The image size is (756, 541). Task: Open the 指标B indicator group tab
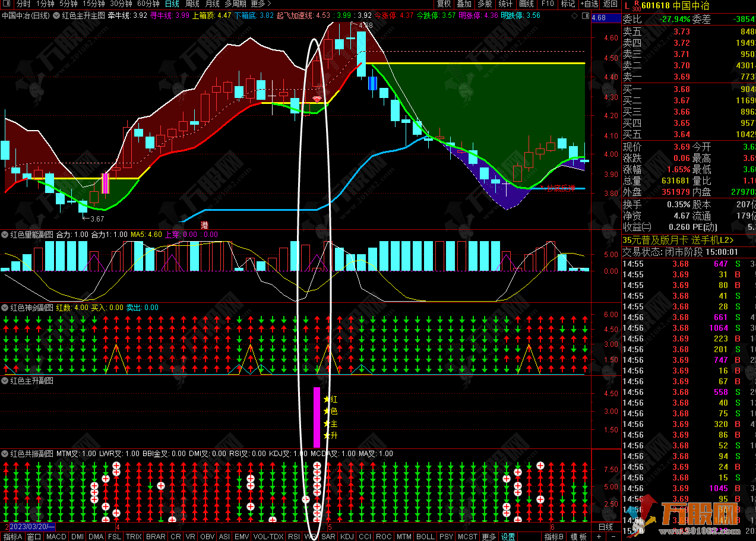(x=555, y=536)
